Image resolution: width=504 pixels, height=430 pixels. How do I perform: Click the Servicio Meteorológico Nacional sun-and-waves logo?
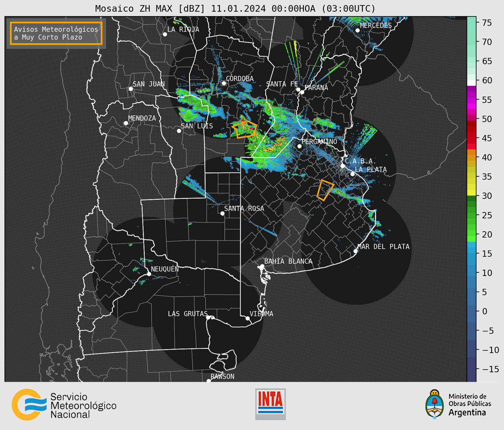29,404
